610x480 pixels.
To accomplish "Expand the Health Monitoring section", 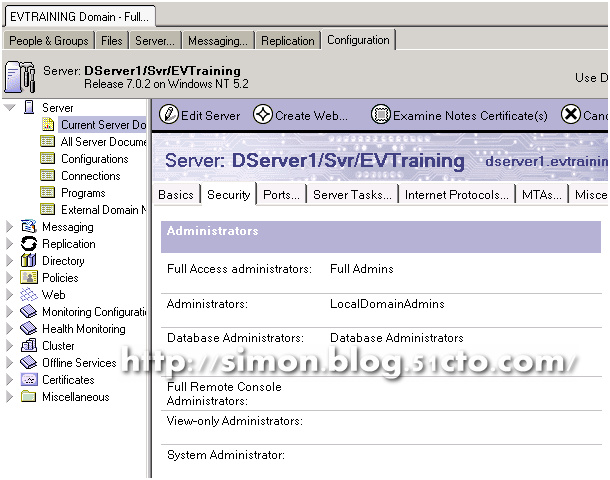I will pyautogui.click(x=10, y=328).
